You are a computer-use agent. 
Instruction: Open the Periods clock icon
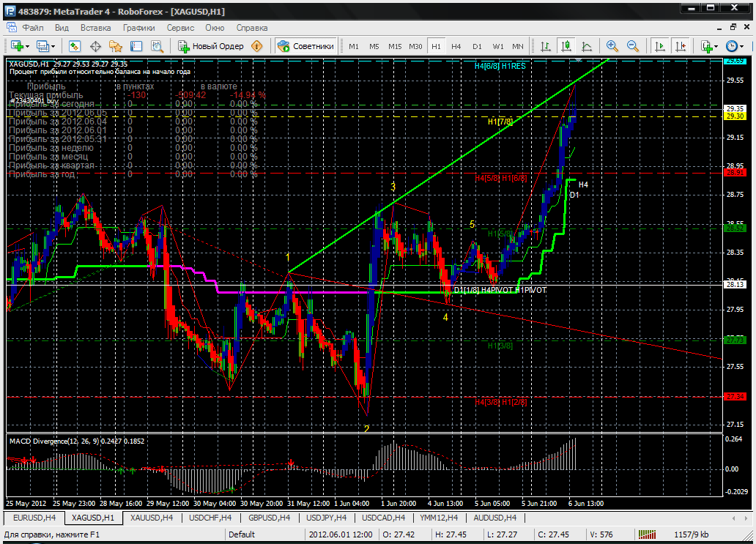[x=731, y=46]
